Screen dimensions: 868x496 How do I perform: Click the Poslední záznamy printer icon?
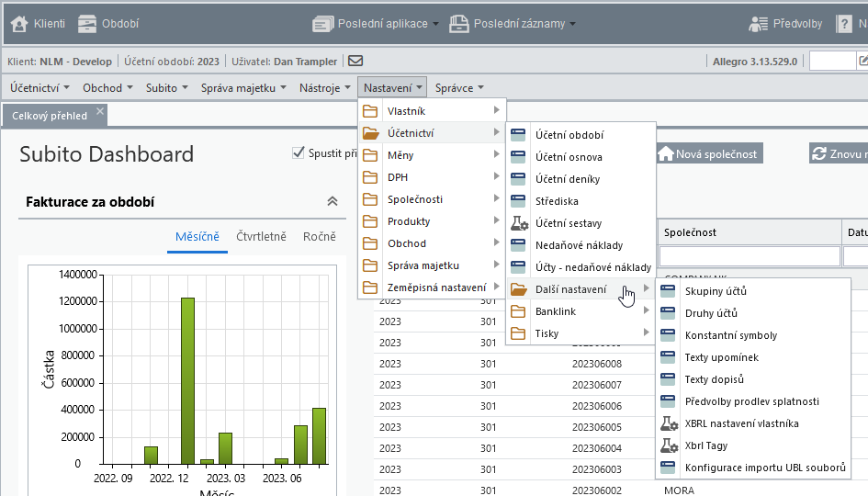click(x=458, y=24)
